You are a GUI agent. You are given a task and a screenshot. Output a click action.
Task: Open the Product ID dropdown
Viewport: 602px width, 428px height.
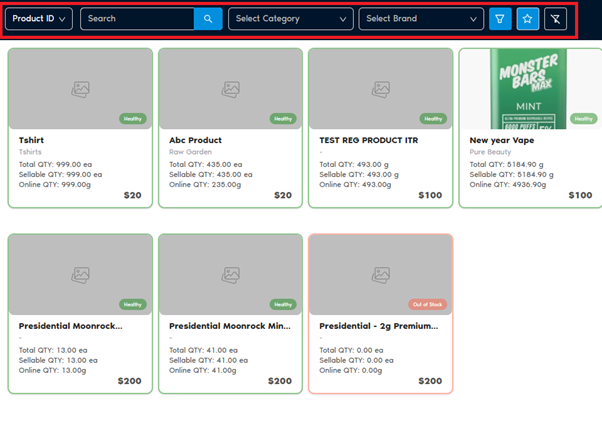pyautogui.click(x=39, y=19)
